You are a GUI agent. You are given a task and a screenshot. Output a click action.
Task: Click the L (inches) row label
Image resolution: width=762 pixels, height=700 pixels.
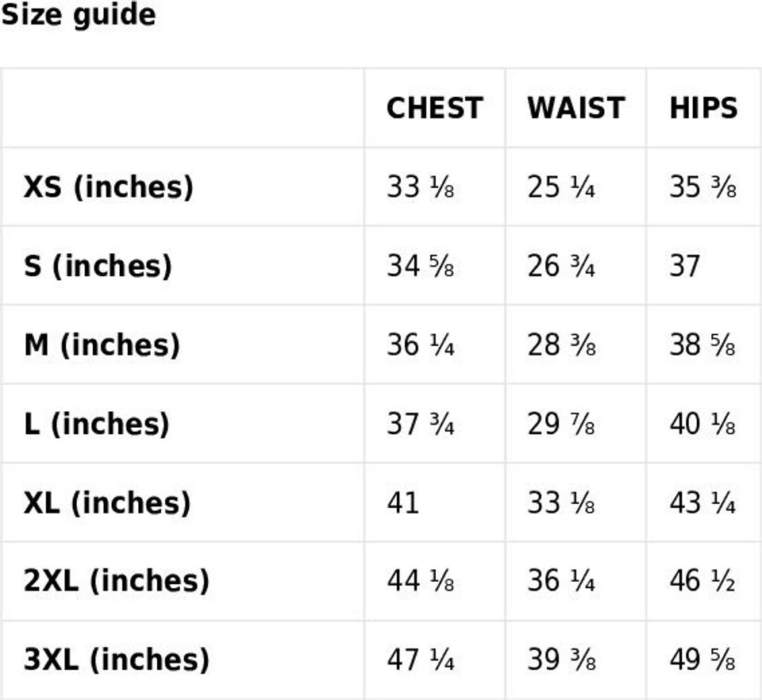(96, 423)
